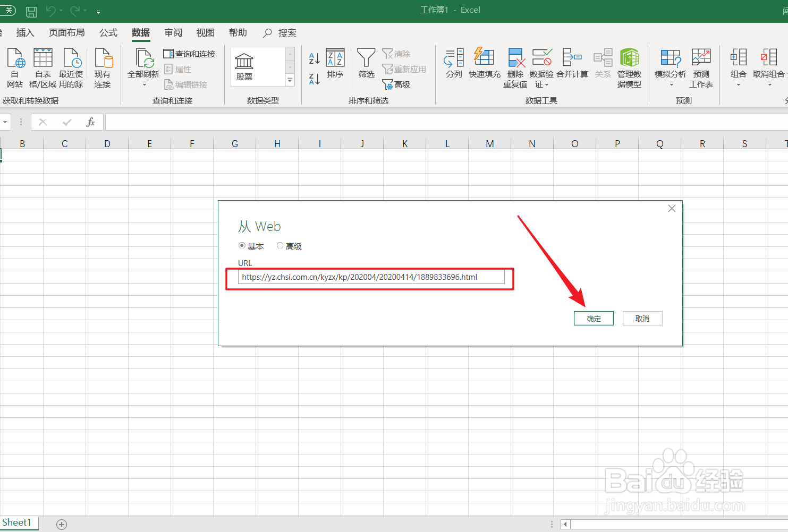Image resolution: width=788 pixels, height=532 pixels.
Task: Click Forecast Sheet (预测工作表)
Action: (x=701, y=68)
